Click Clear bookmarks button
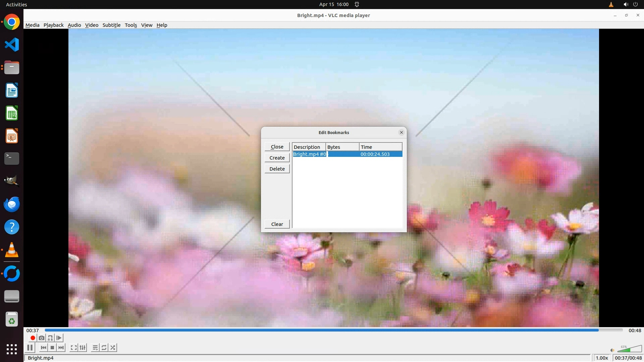Viewport: 644px width, 362px height. point(277,224)
